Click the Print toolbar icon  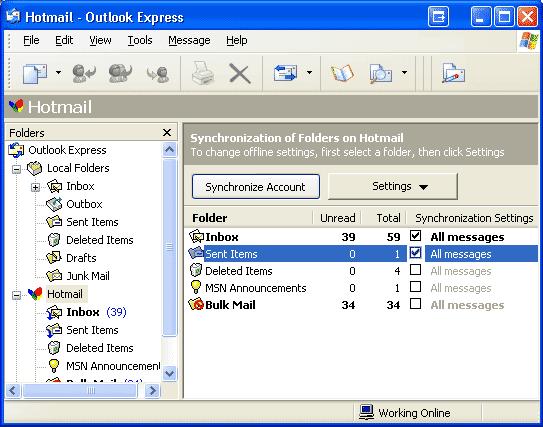(x=203, y=73)
